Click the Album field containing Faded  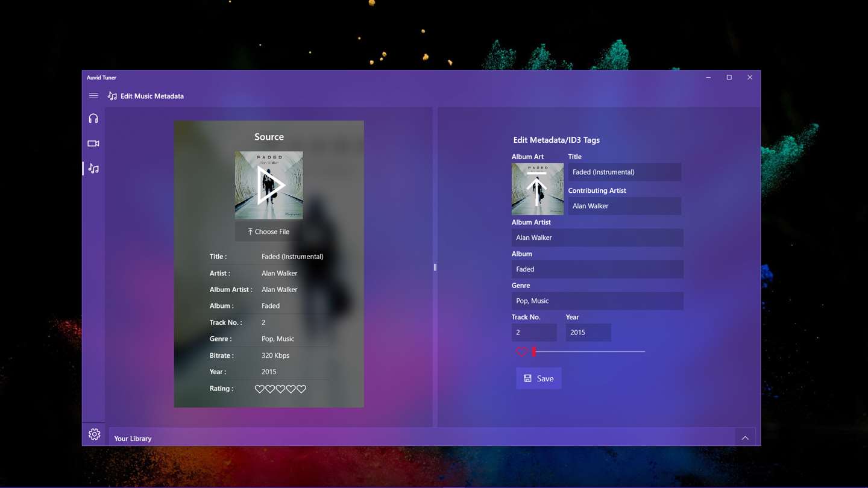597,269
